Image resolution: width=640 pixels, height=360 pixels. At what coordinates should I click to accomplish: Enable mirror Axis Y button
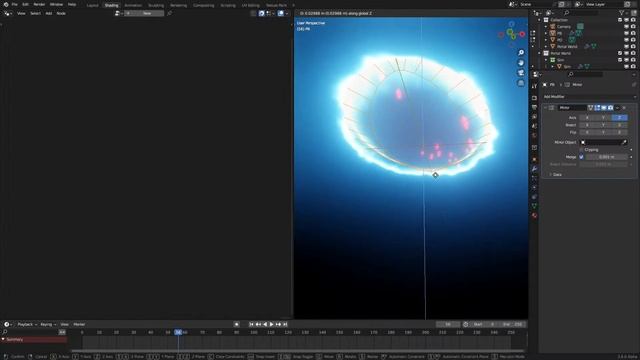tap(603, 118)
